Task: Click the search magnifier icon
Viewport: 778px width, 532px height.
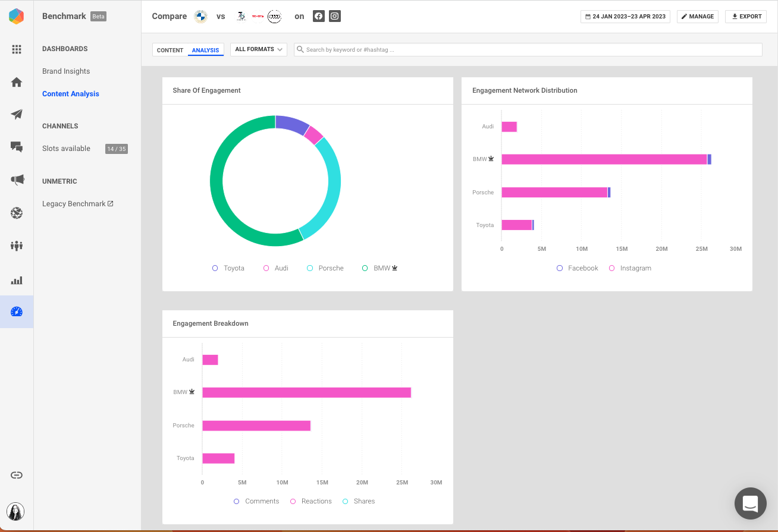Action: (x=300, y=49)
